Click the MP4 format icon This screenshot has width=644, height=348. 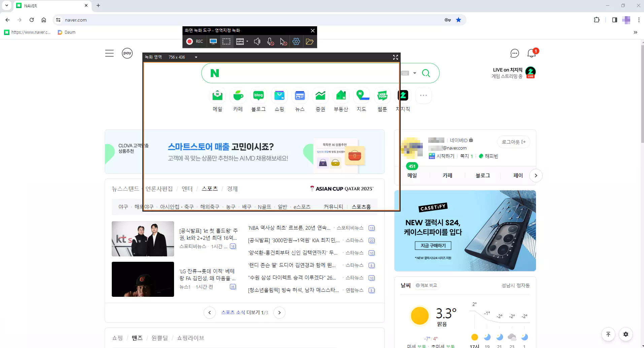tap(240, 41)
